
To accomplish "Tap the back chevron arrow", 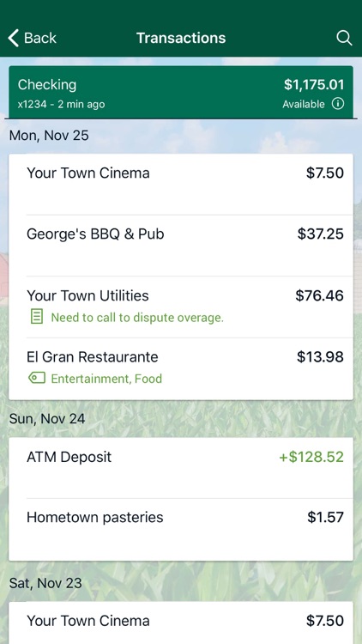I will coord(13,38).
